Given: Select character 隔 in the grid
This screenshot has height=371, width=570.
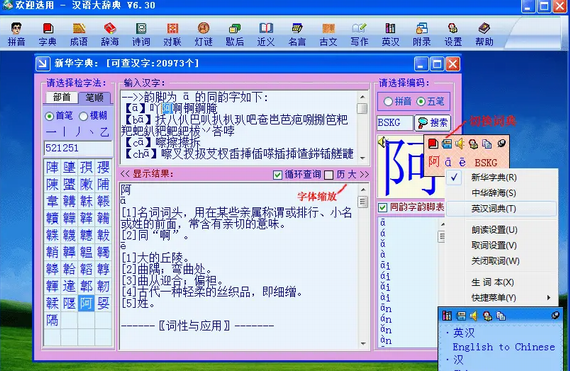Looking at the screenshot, I should point(52,320).
